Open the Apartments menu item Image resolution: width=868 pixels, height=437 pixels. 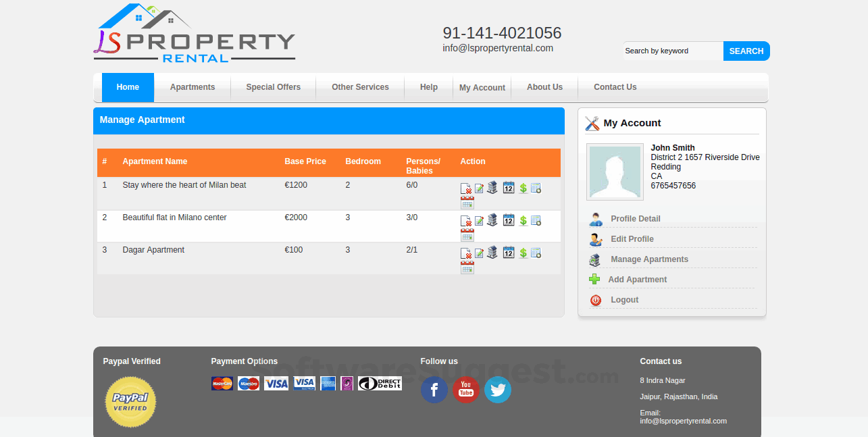coord(193,87)
